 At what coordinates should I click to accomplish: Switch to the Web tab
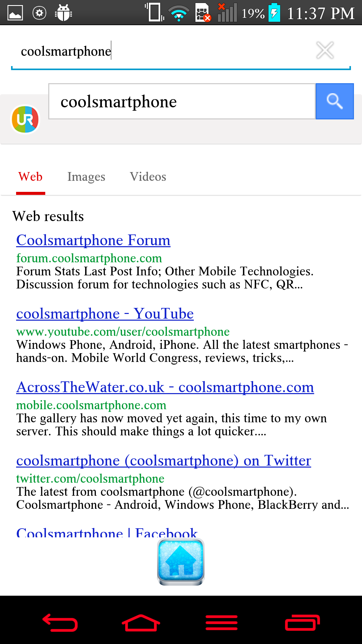click(31, 177)
